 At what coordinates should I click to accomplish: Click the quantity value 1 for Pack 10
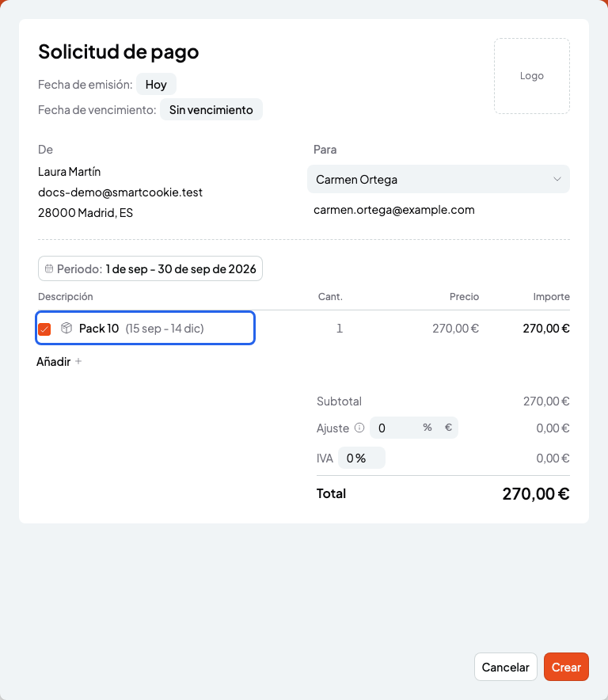[x=340, y=328]
